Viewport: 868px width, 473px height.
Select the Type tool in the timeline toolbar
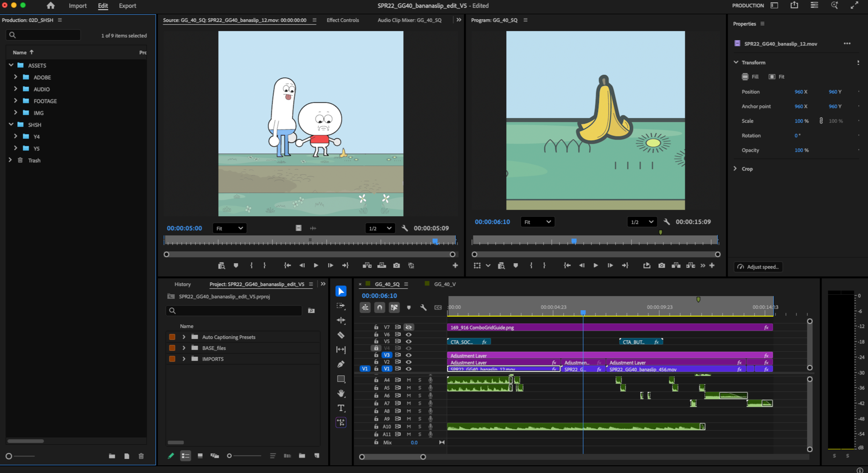(x=341, y=408)
